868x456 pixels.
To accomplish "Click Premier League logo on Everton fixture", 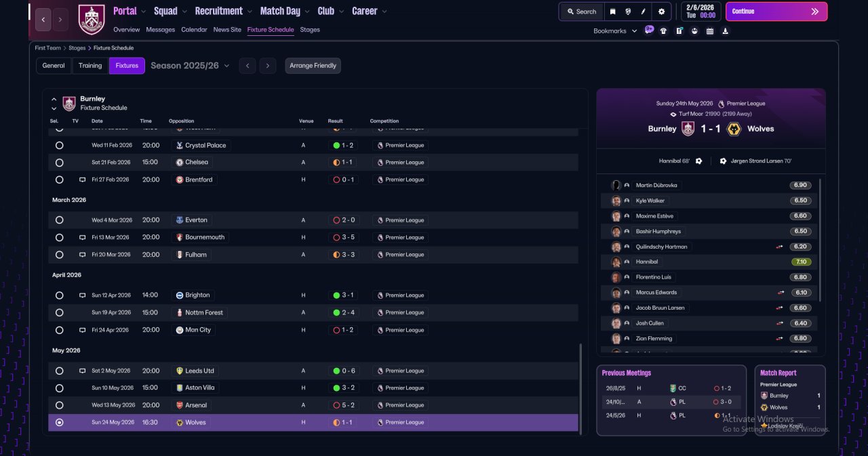I will pyautogui.click(x=380, y=220).
